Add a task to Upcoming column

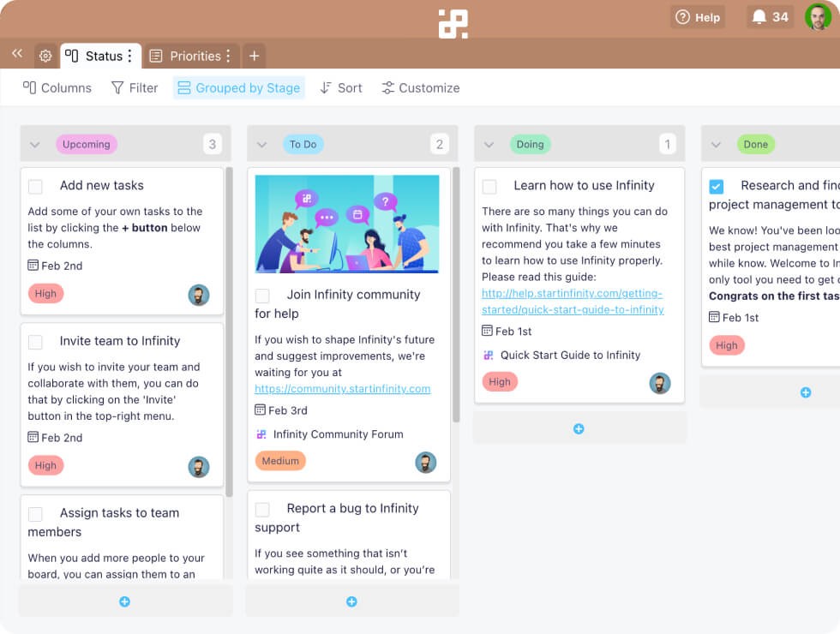125,601
